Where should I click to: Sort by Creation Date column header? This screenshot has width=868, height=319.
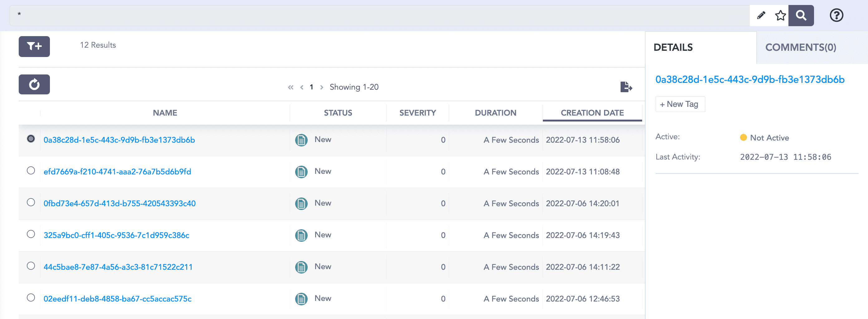pos(592,113)
